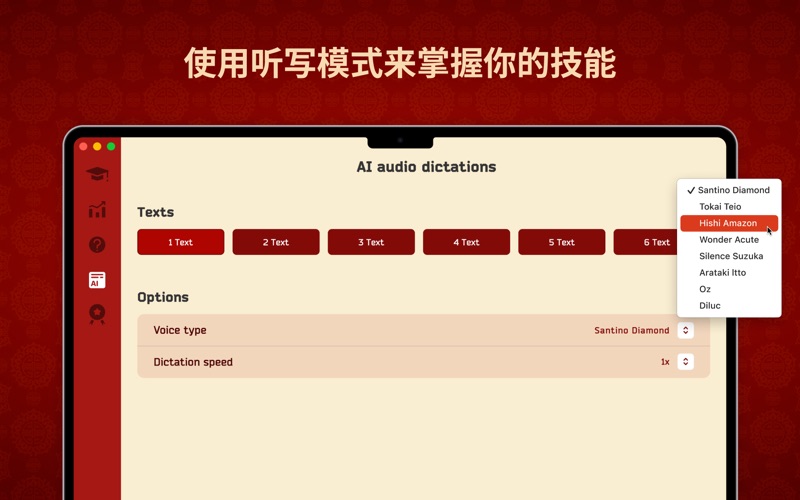Select Santino Diamond voice in menu
The width and height of the screenshot is (800, 500).
(x=733, y=190)
